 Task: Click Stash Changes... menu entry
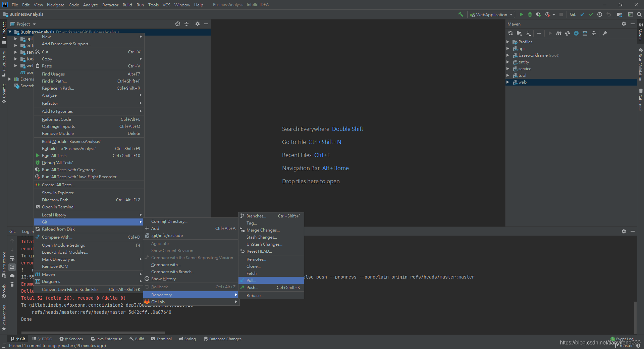click(x=271, y=237)
